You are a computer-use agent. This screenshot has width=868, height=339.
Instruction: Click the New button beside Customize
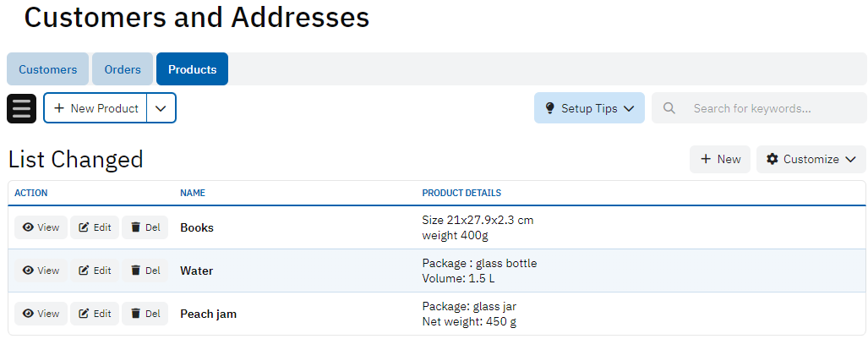tap(720, 159)
